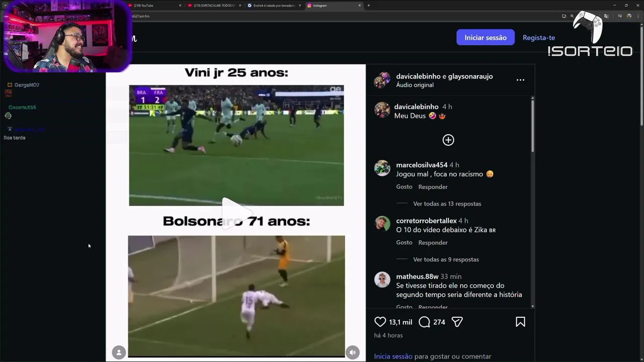
Task: Expand all 9 replies to corretorrobertallex
Action: pos(446,259)
